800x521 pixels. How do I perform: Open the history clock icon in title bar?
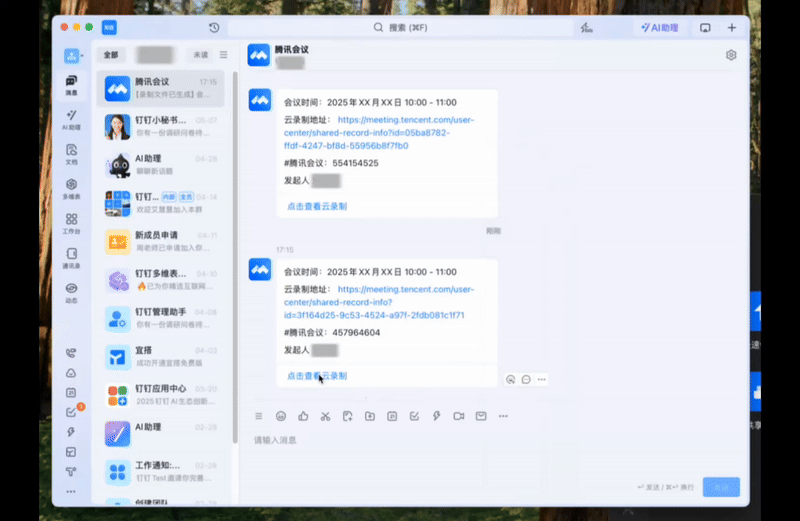[x=214, y=28]
